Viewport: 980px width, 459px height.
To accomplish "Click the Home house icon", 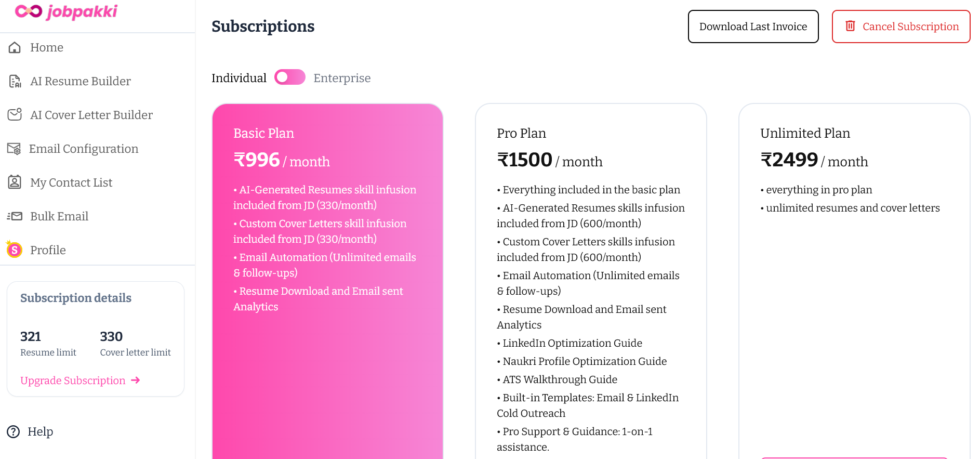I will [x=15, y=48].
